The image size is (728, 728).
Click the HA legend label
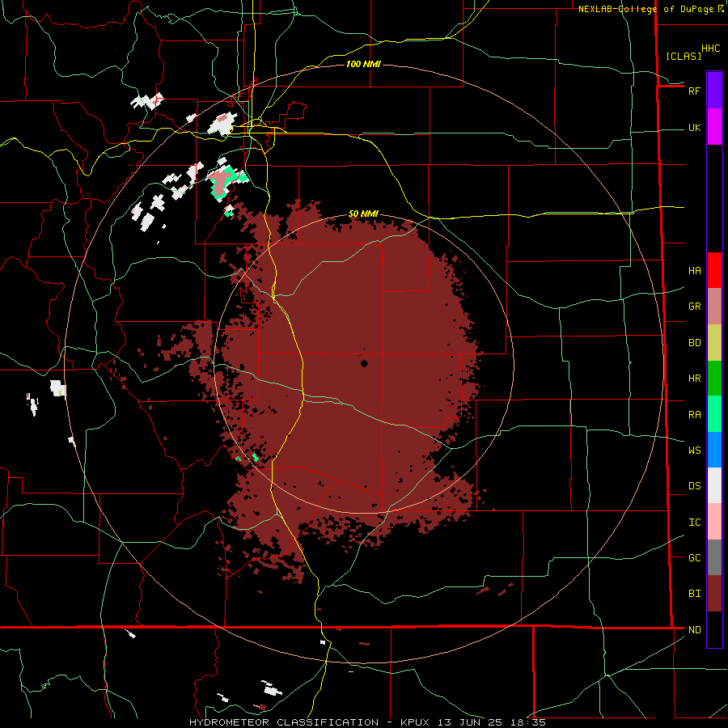pyautogui.click(x=694, y=270)
